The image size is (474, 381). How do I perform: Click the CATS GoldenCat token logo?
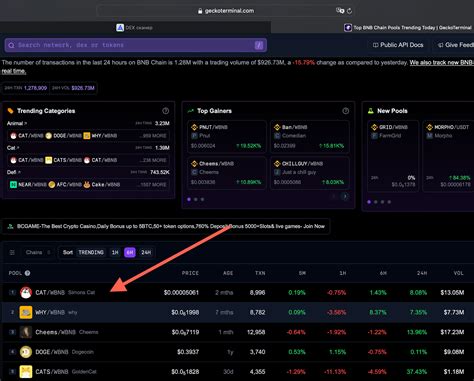(x=26, y=372)
